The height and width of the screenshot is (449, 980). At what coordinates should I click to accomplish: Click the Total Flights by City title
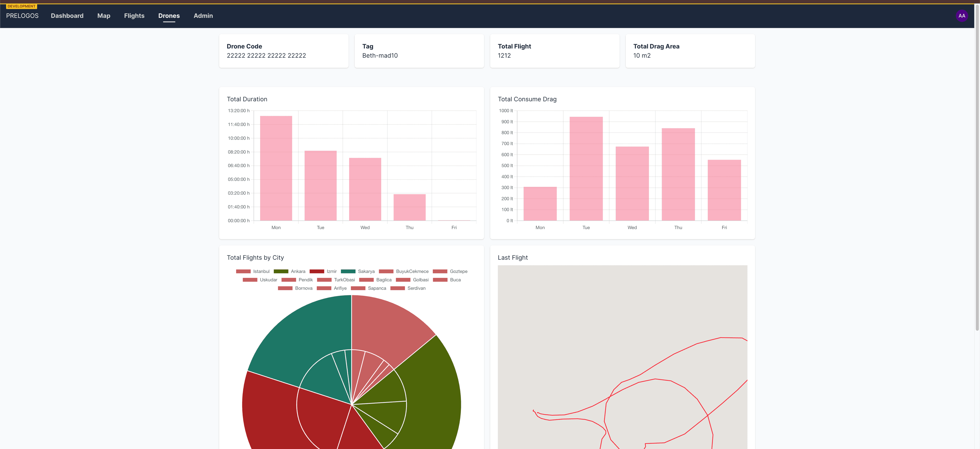tap(255, 257)
